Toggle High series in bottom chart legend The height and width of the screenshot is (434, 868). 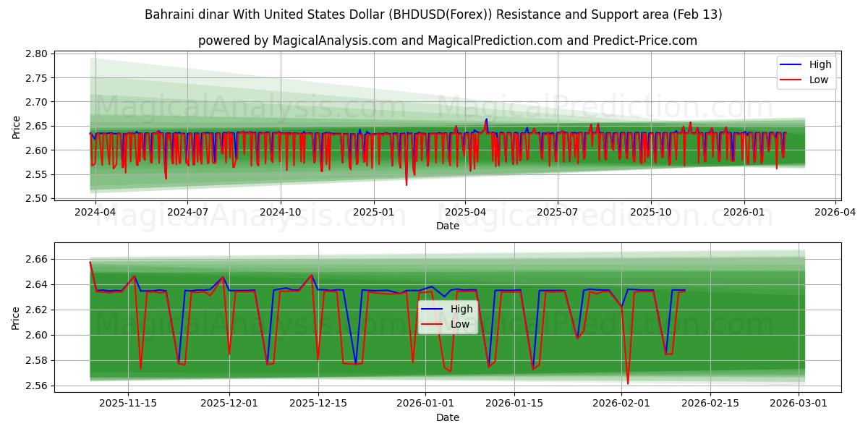click(x=461, y=309)
